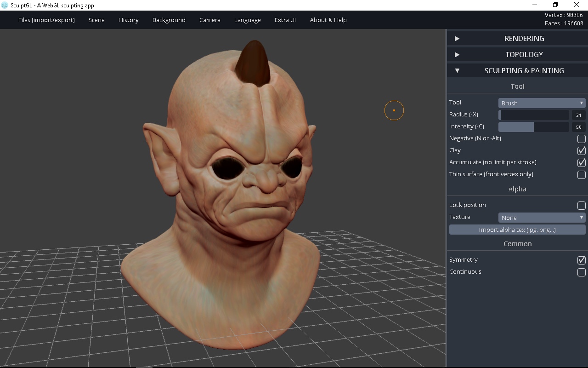The width and height of the screenshot is (588, 368).
Task: Open the About & Help menu
Action: click(x=328, y=20)
